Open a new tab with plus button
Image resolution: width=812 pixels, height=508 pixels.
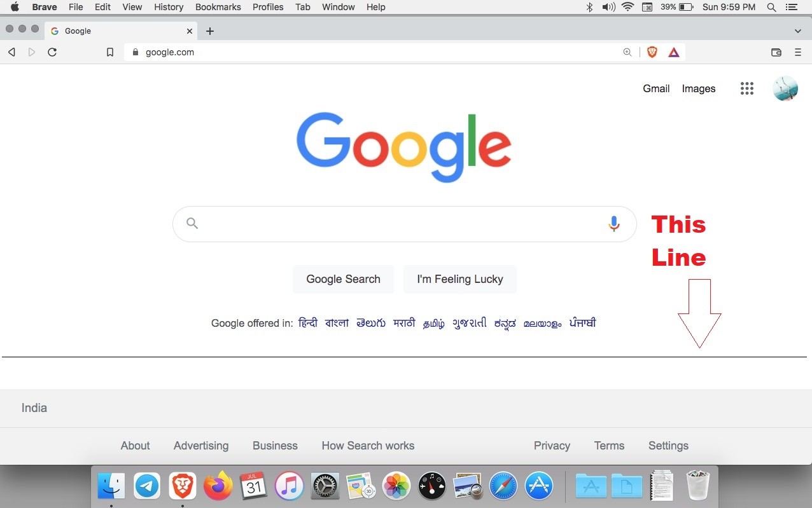[x=210, y=31]
